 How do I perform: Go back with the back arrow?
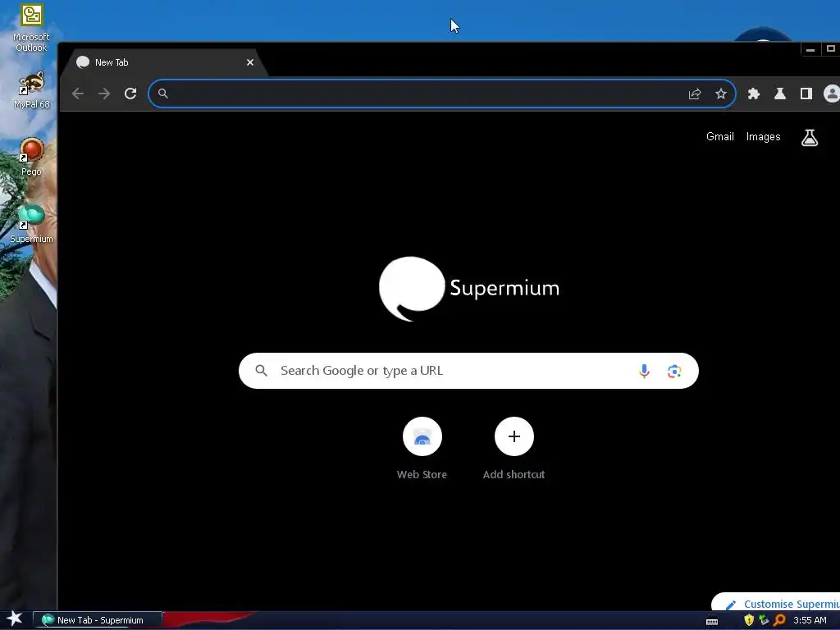click(78, 94)
